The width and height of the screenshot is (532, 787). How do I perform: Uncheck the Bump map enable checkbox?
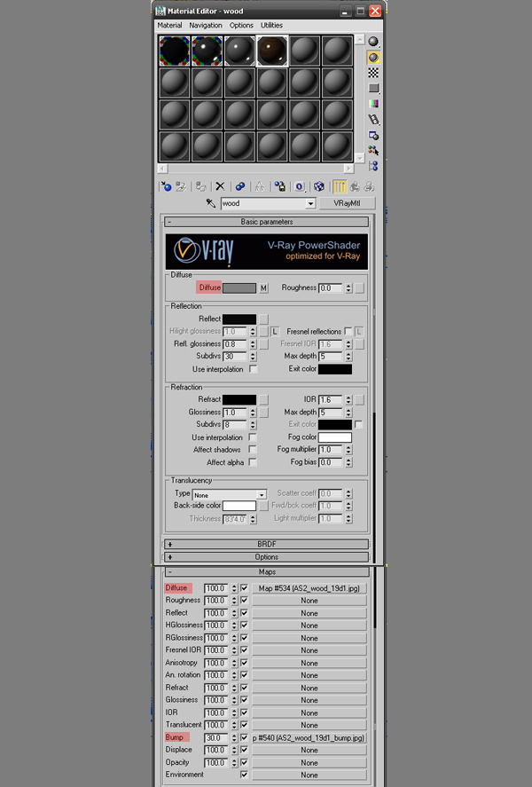point(244,737)
